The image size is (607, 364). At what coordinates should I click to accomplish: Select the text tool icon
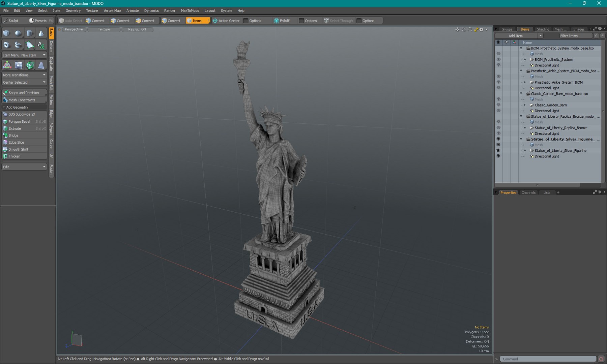tap(41, 45)
